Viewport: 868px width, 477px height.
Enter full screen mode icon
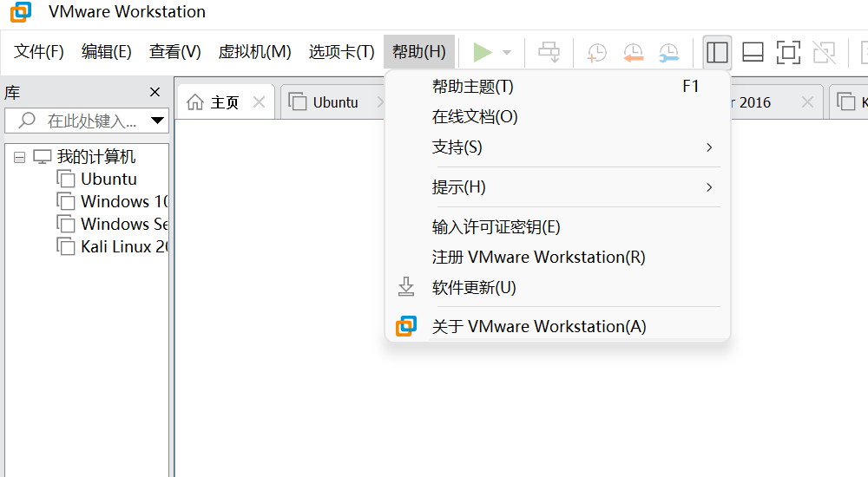788,53
